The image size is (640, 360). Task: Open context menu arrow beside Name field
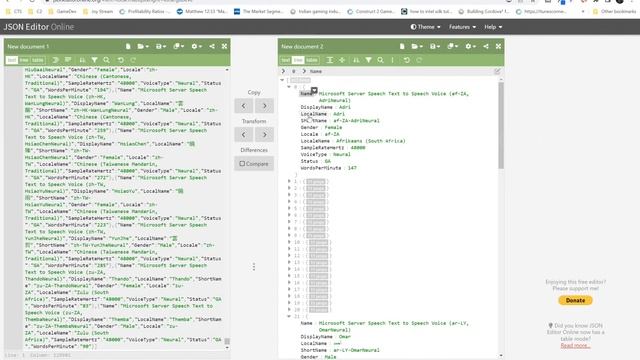coord(314,90)
